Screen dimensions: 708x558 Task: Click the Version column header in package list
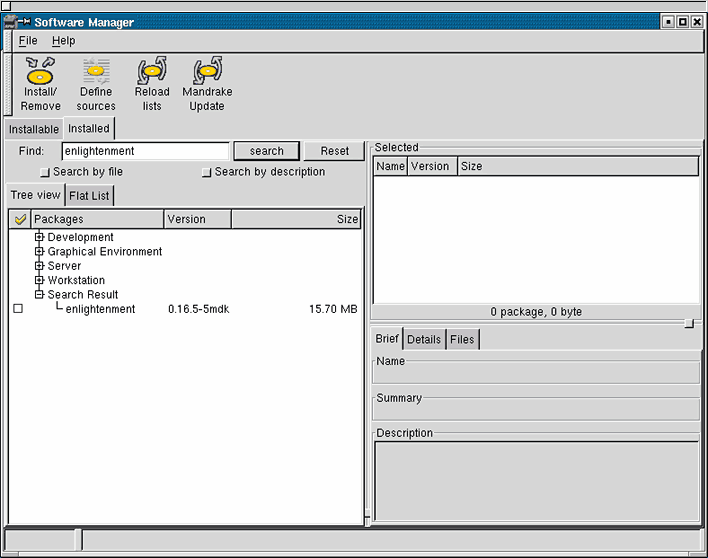point(197,219)
